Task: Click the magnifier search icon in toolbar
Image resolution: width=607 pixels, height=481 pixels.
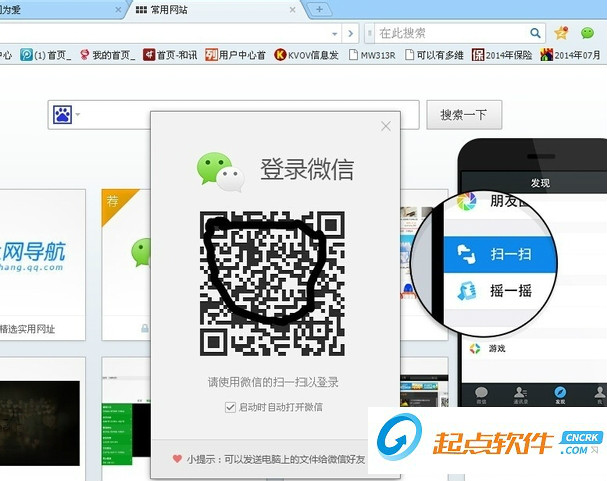Action: pyautogui.click(x=535, y=33)
